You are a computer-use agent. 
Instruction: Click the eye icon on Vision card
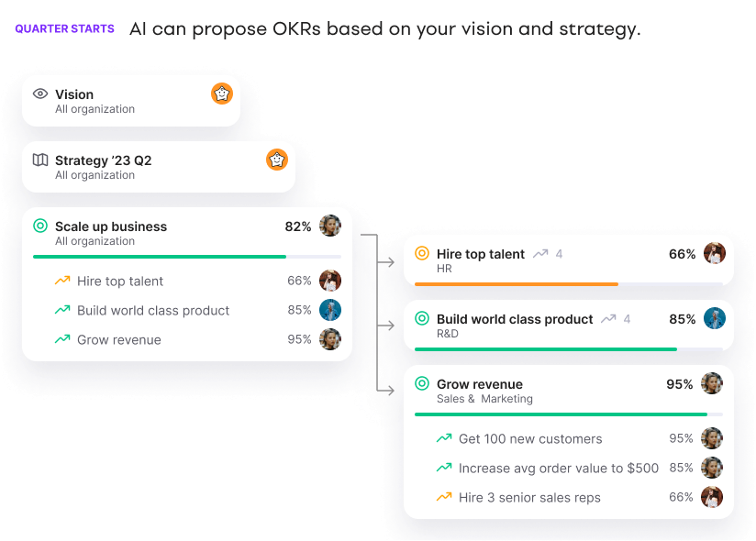pyautogui.click(x=40, y=94)
